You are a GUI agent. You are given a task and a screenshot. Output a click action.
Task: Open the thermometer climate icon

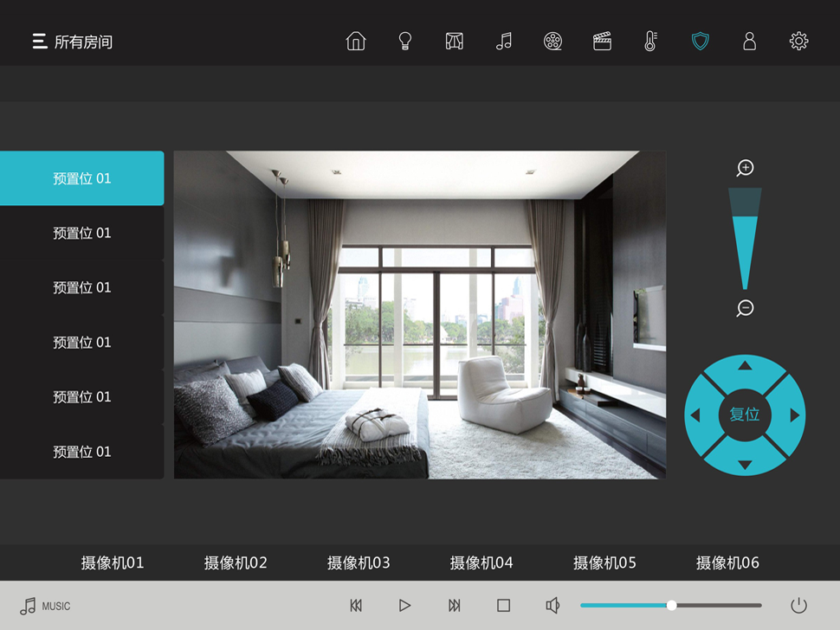click(650, 42)
